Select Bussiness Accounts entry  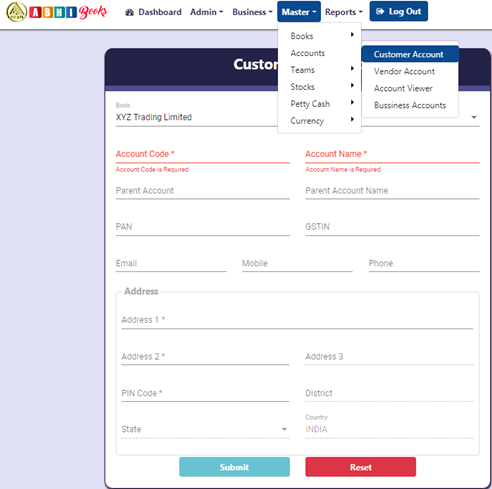coord(410,105)
